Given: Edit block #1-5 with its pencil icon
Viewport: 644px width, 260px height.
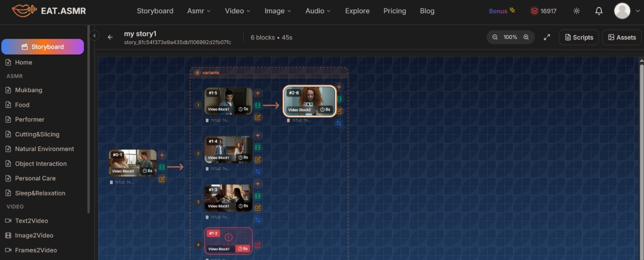Looking at the screenshot, I should pyautogui.click(x=258, y=117).
